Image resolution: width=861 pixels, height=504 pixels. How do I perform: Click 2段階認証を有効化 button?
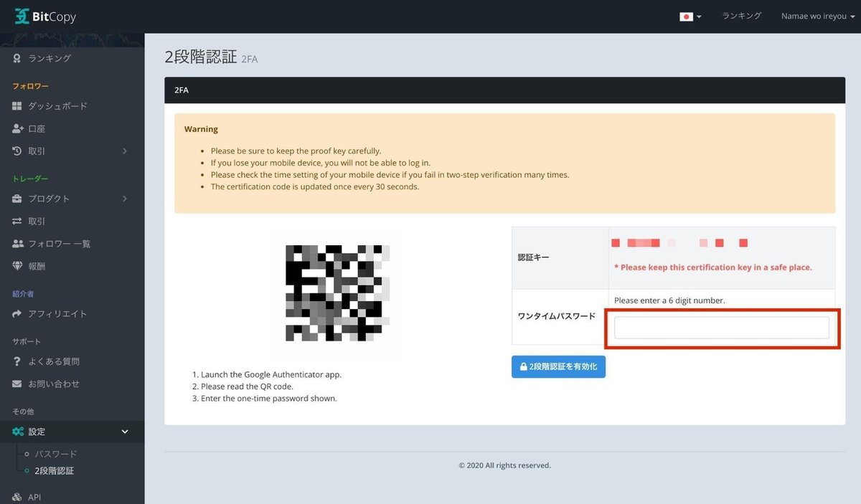(558, 366)
